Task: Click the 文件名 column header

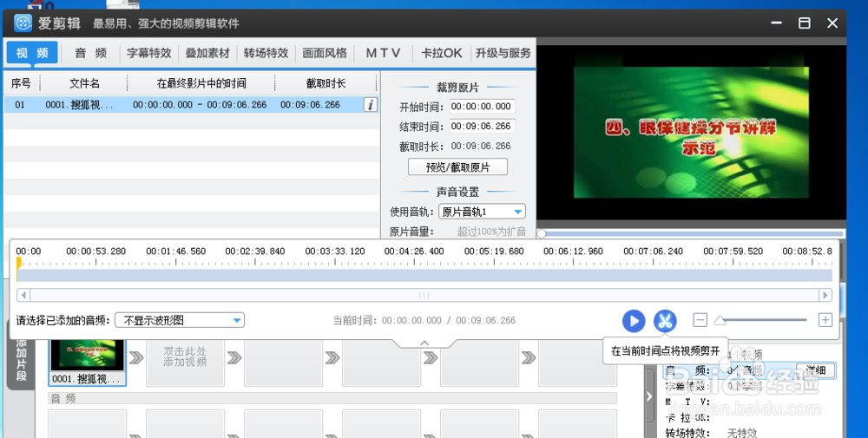Action: [x=84, y=83]
